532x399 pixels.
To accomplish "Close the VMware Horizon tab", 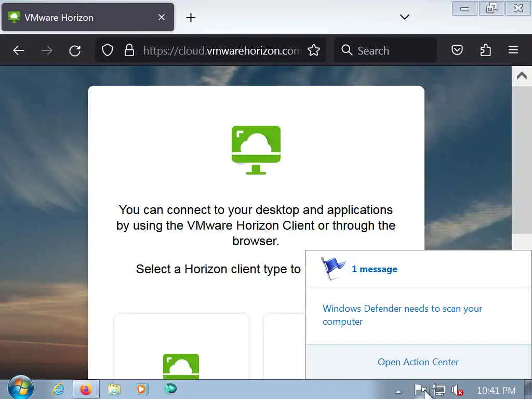I will (x=162, y=17).
